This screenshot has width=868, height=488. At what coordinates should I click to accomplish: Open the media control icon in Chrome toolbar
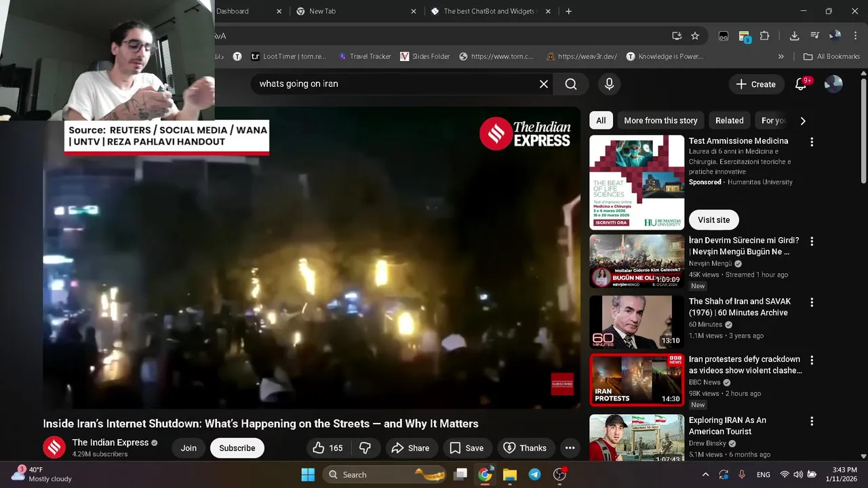814,36
